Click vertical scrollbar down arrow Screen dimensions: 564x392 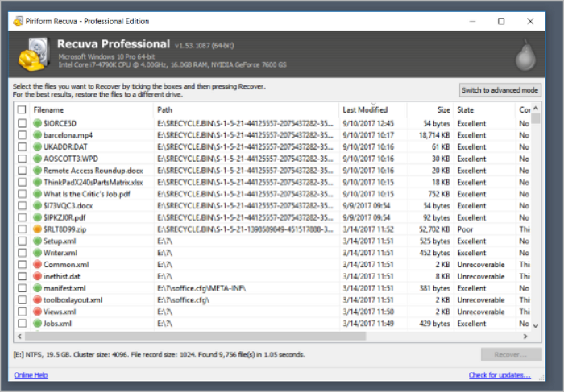coord(536,326)
